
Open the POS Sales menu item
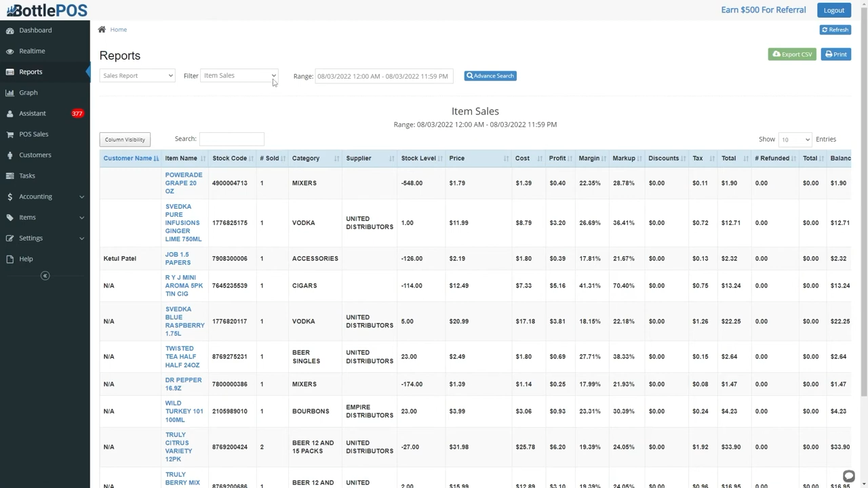click(34, 134)
